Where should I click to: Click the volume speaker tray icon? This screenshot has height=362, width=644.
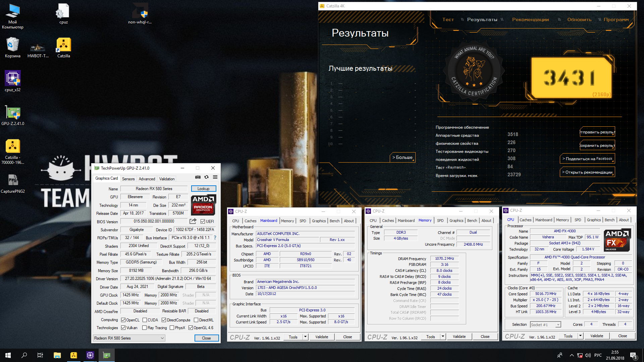tap(588, 355)
